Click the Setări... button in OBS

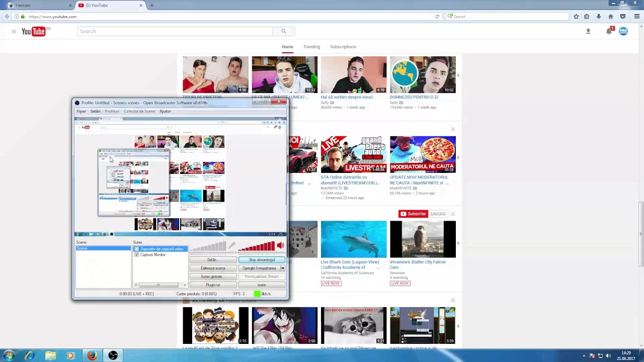tap(213, 260)
